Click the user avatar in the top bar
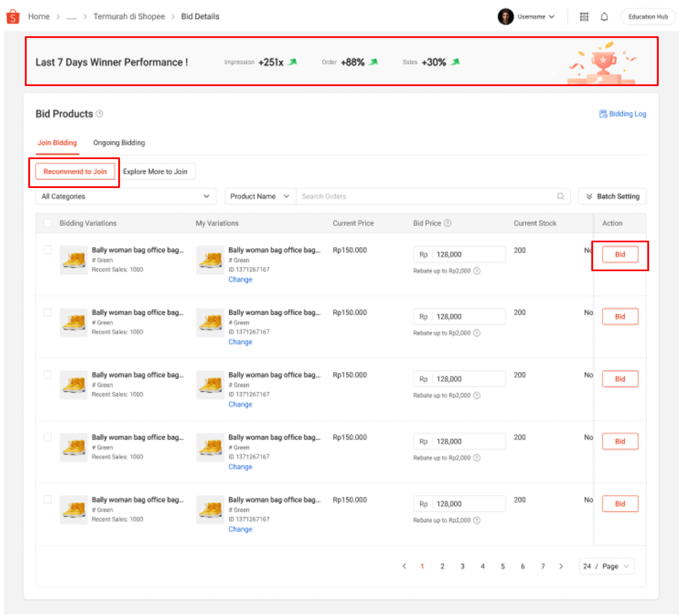The image size is (683, 616). pos(506,16)
